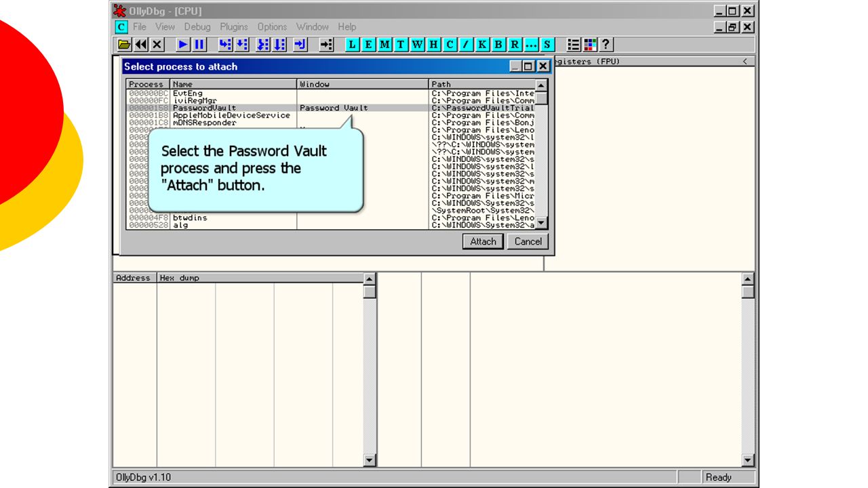868x488 pixels.
Task: Show References with R button
Action: (515, 44)
